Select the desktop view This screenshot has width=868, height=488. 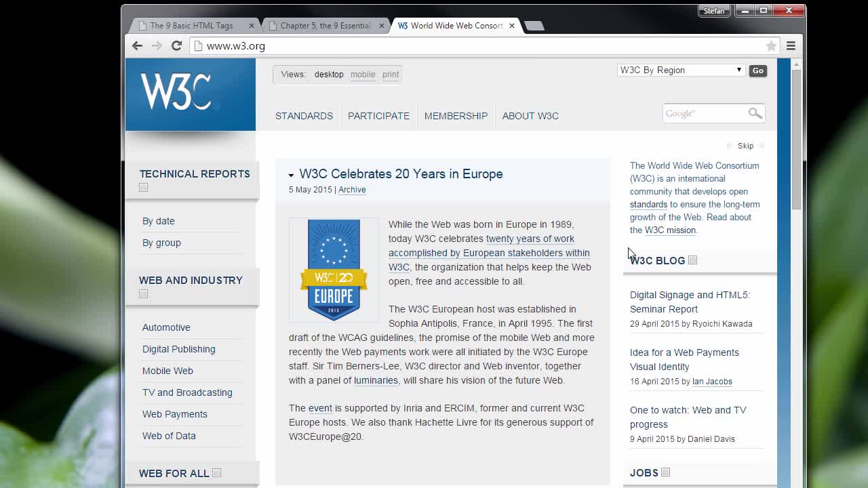click(329, 75)
